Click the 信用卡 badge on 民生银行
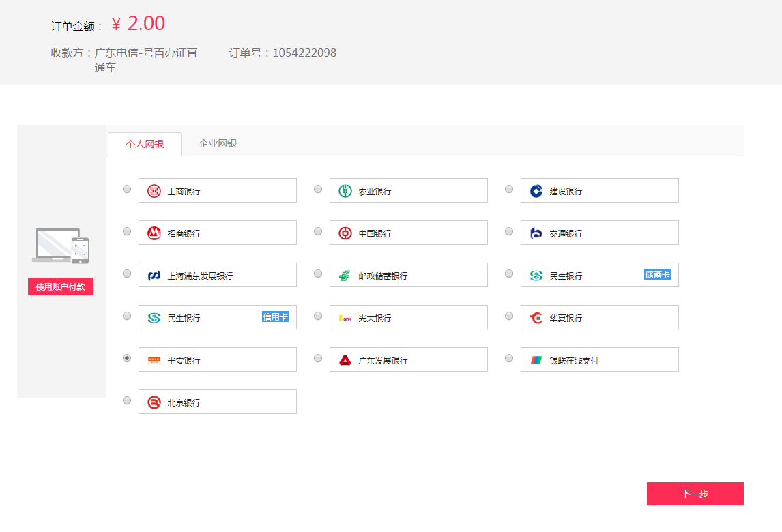 point(275,316)
